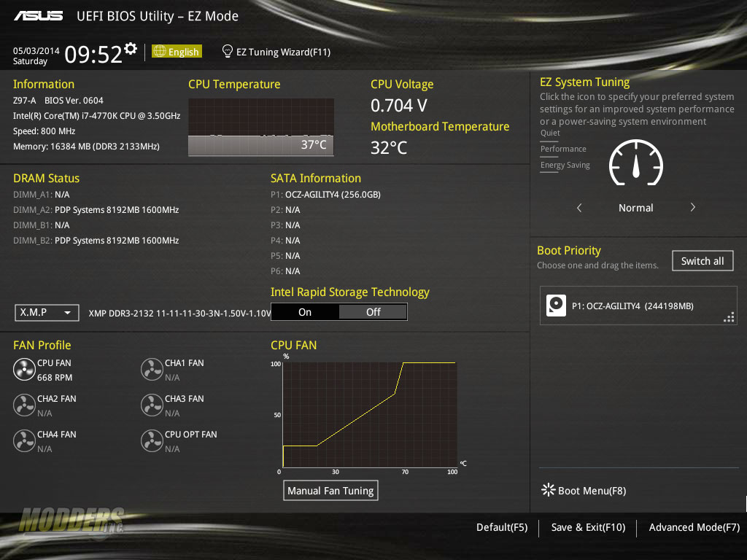Viewport: 747px width, 560px height.
Task: Click Save & Exit(F10)
Action: point(589,527)
